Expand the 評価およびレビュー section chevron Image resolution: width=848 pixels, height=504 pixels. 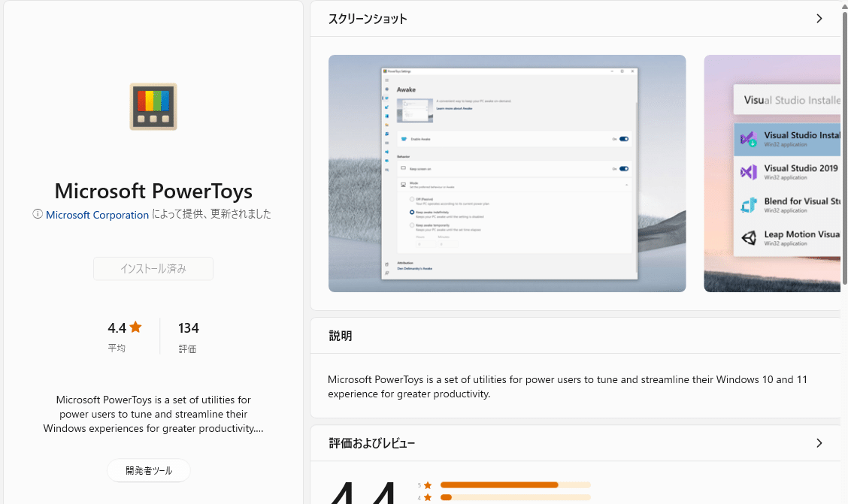coord(819,443)
